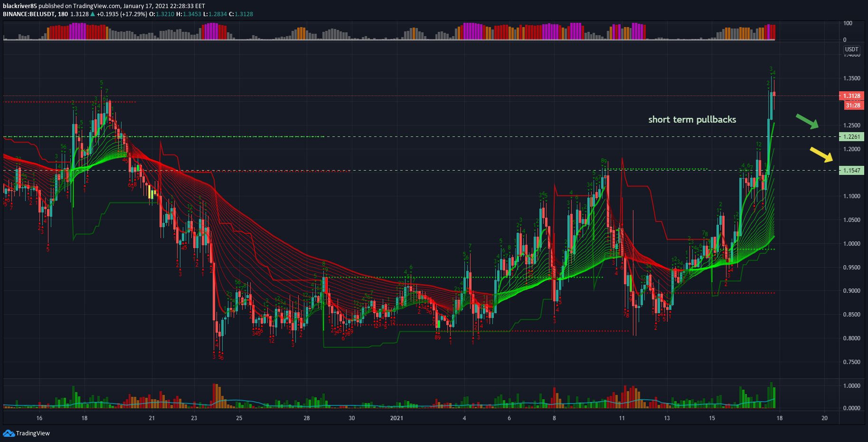Screen dimensions: 868x442
Task: Click the countdown timer 31:28 label
Action: click(853, 105)
